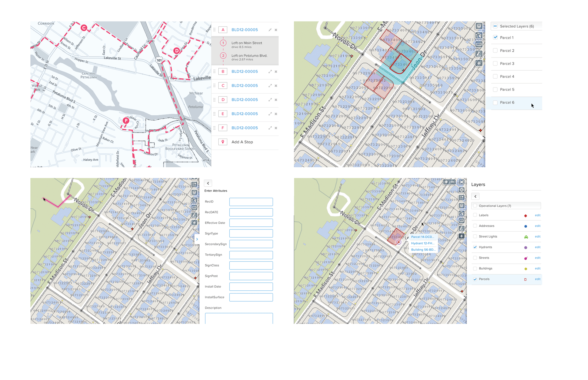Click plus add tool on Enter Attributes map
Viewport: 588px width, 380px height.
click(x=194, y=223)
